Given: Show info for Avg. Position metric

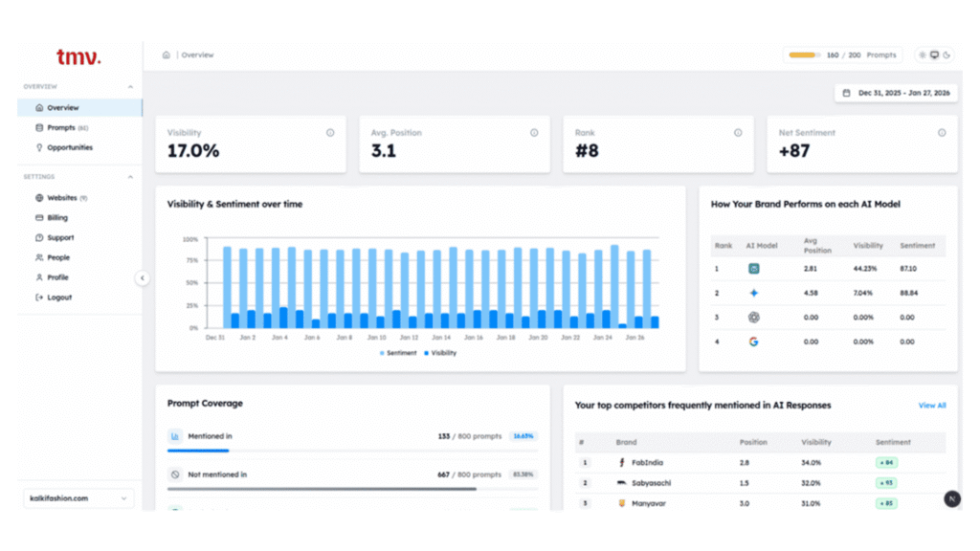Looking at the screenshot, I should tap(534, 132).
